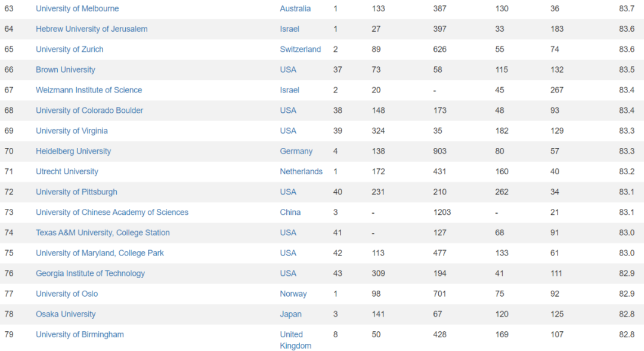Open University of Birmingham link
Image resolution: width=644 pixels, height=351 pixels.
(x=80, y=334)
